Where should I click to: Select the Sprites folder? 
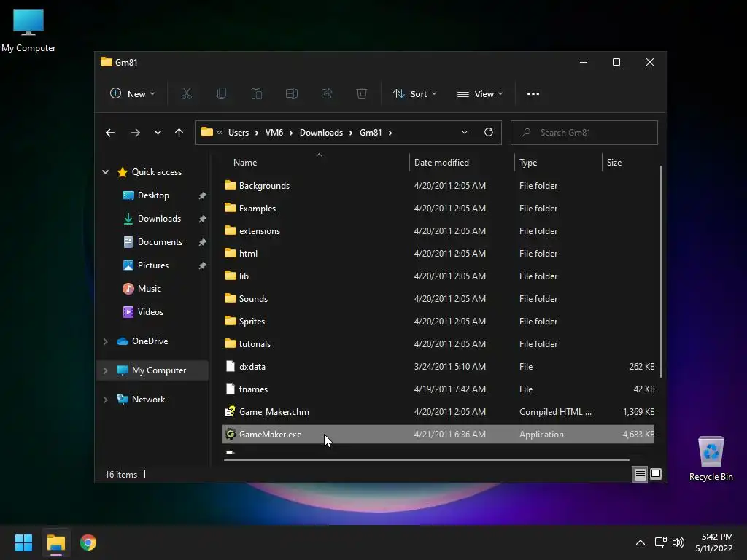[438, 322]
